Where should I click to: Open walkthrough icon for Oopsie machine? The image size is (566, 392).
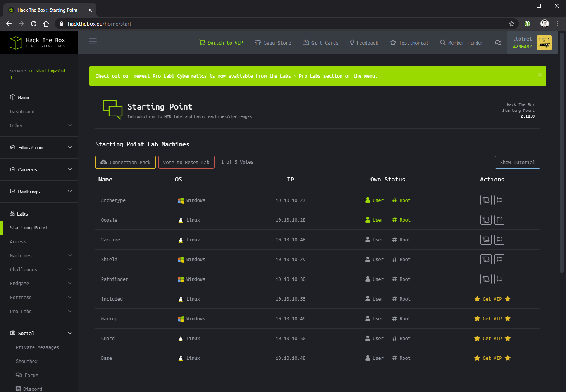486,220
